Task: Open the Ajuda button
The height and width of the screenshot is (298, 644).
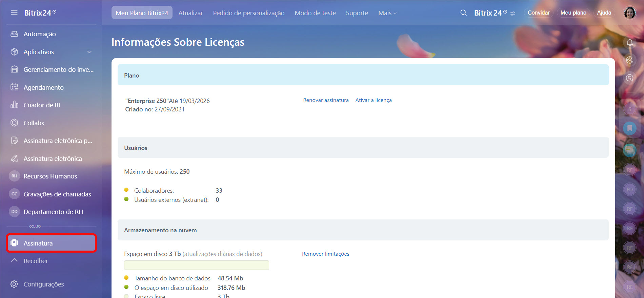Action: (x=604, y=13)
